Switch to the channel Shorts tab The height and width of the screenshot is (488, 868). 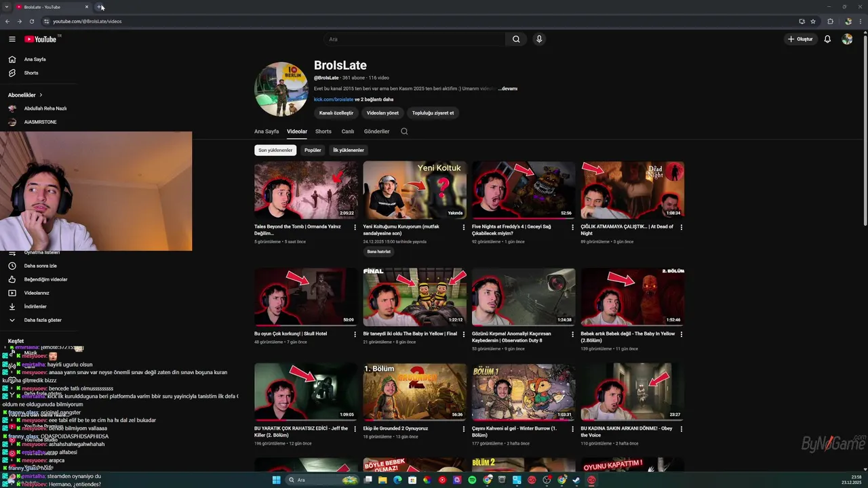(x=323, y=131)
